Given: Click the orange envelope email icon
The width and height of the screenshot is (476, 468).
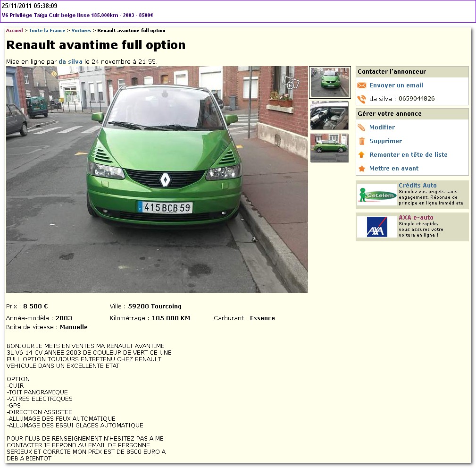Looking at the screenshot, I should [x=362, y=85].
